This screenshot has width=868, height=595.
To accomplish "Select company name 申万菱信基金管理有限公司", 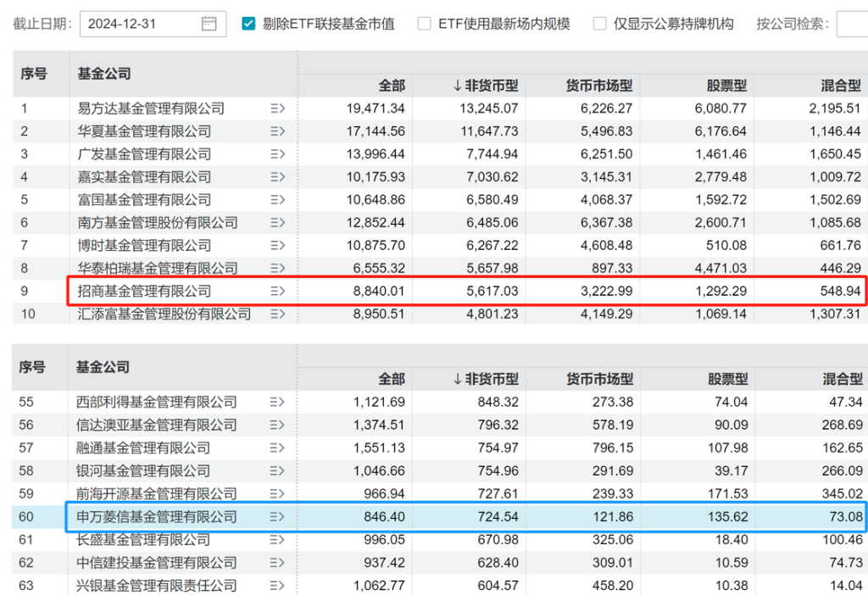I will pyautogui.click(x=157, y=517).
